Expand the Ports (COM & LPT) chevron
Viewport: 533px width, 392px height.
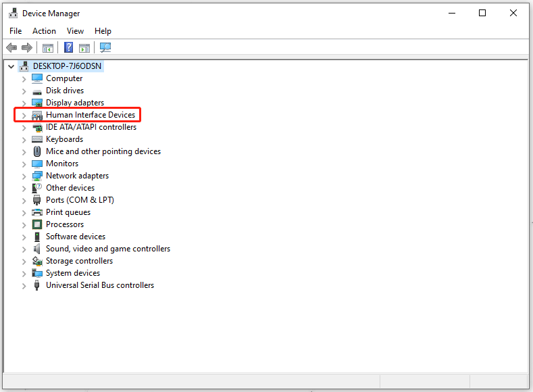click(24, 201)
